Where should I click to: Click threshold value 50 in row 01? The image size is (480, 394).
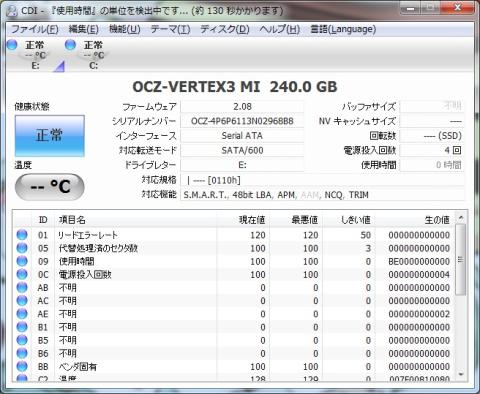click(x=365, y=235)
